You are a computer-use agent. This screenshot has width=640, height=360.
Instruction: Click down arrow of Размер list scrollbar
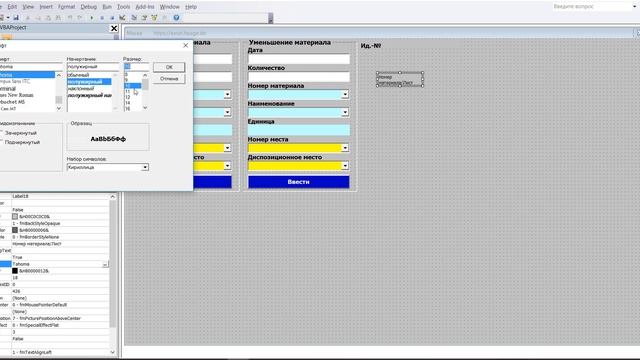click(x=145, y=108)
